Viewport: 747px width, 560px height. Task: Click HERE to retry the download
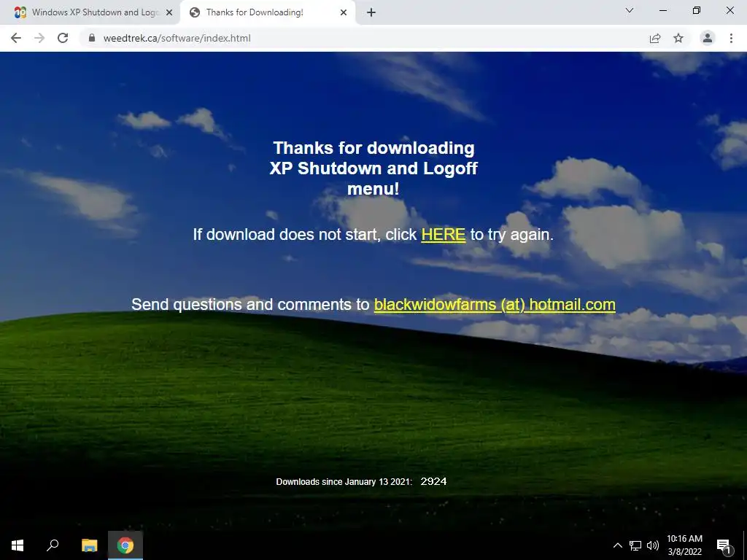coord(443,234)
